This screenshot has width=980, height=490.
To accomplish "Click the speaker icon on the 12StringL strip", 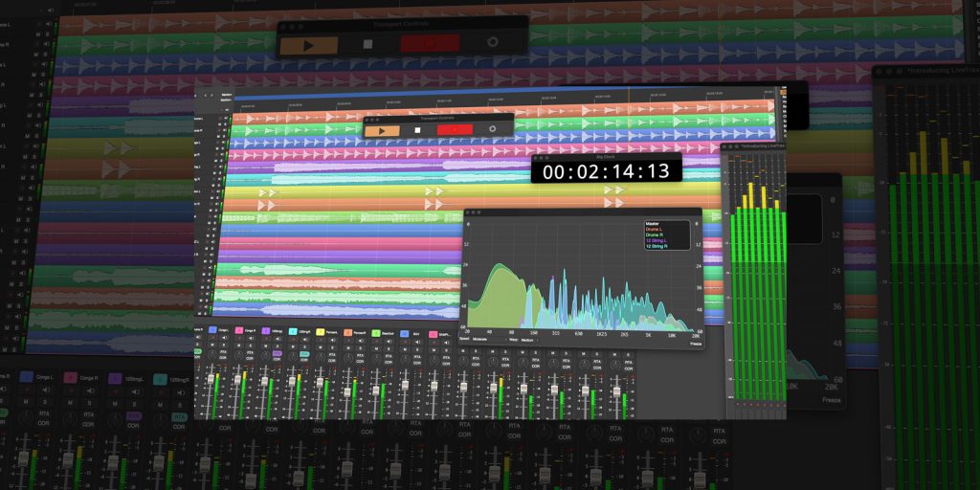I will point(278,339).
